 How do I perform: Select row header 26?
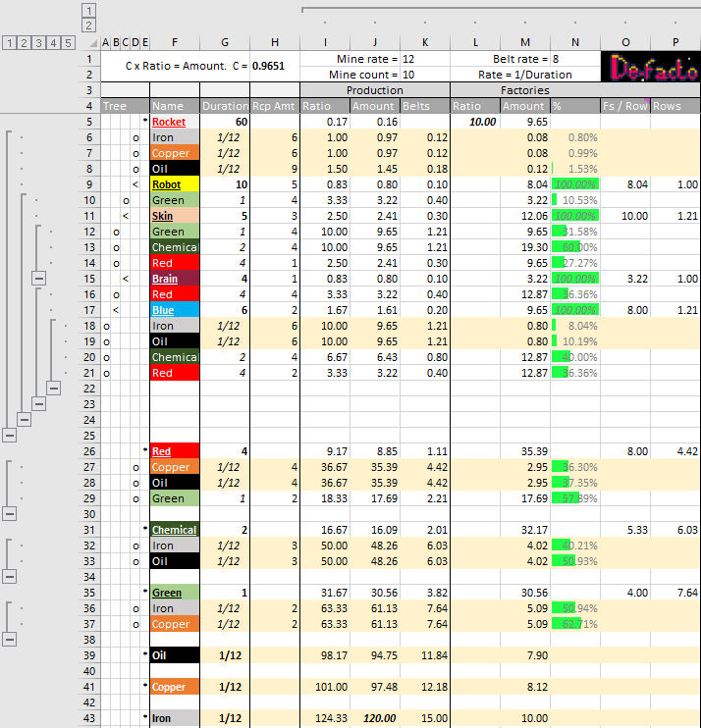[x=87, y=451]
